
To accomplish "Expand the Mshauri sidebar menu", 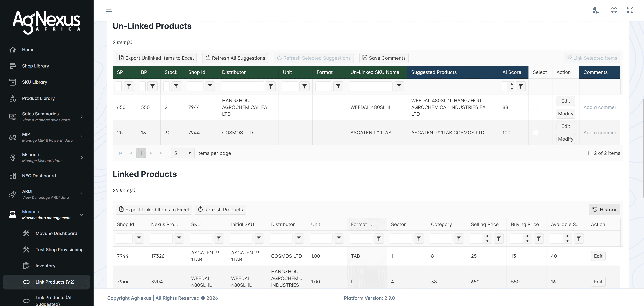I will [x=46, y=158].
